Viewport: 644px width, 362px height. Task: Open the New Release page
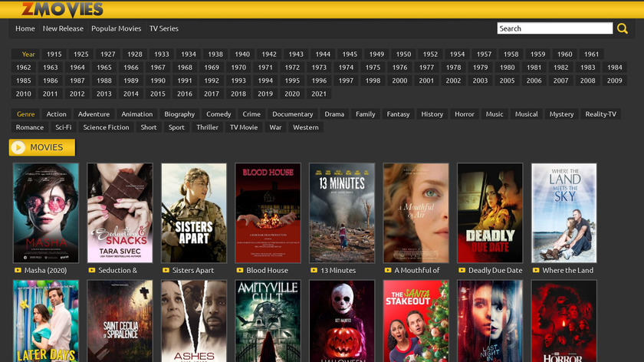[63, 28]
